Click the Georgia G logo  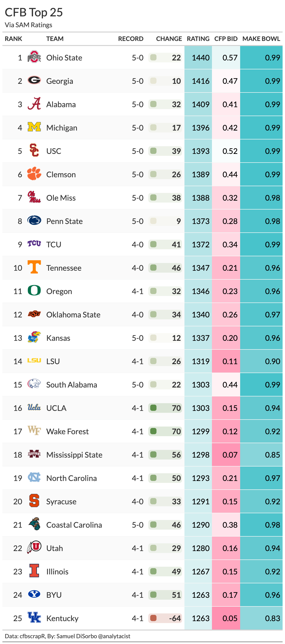pyautogui.click(x=34, y=80)
